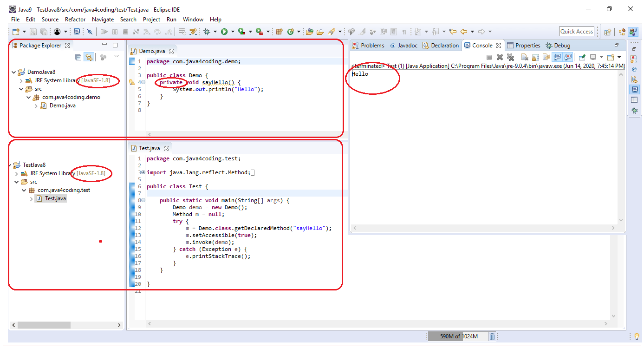Screen dimensions: 644x349
Task: Remove all terminated launches in Console toolbar
Action: 510,57
